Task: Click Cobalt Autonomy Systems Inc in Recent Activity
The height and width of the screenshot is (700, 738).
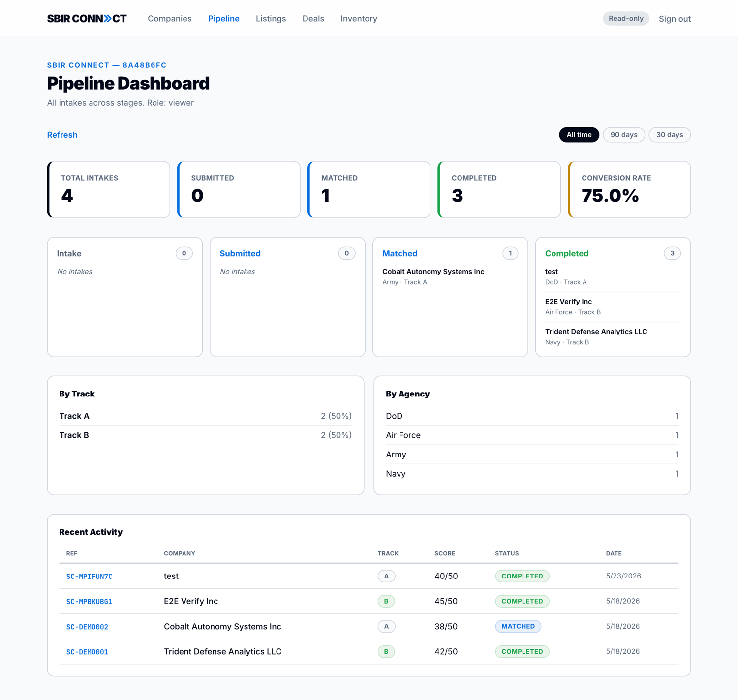Action: point(222,626)
